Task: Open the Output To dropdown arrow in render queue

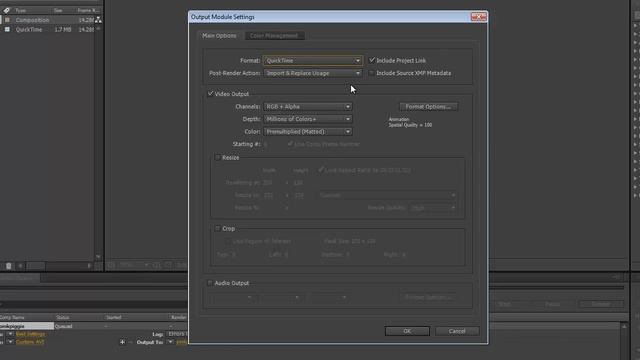Action: [170, 342]
